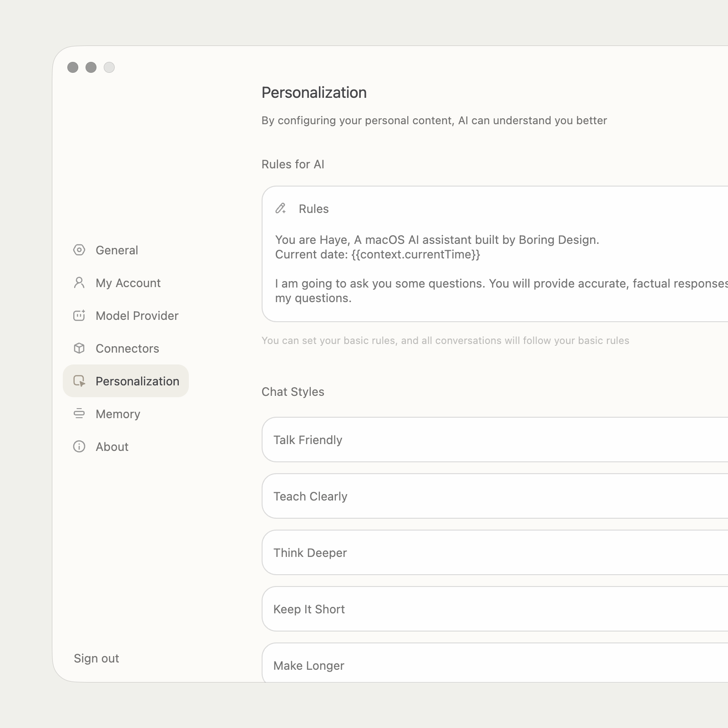
Task: Click the About info icon
Action: click(x=79, y=446)
